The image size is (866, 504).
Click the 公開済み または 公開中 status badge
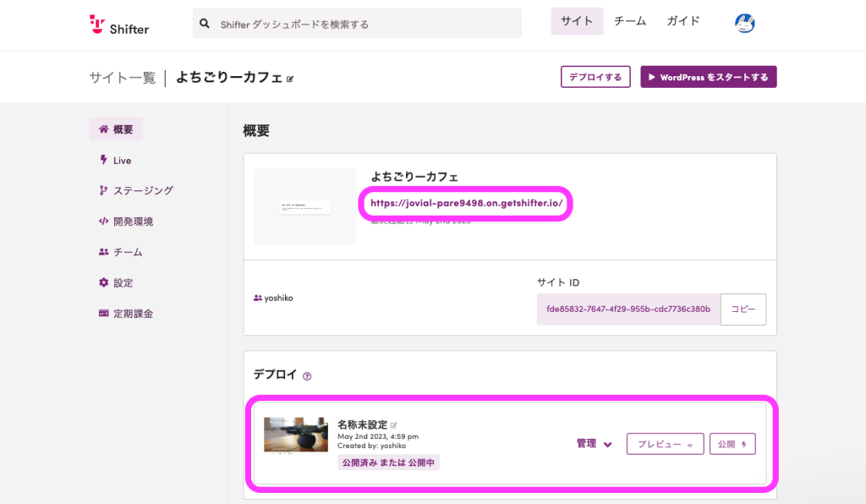tap(388, 463)
